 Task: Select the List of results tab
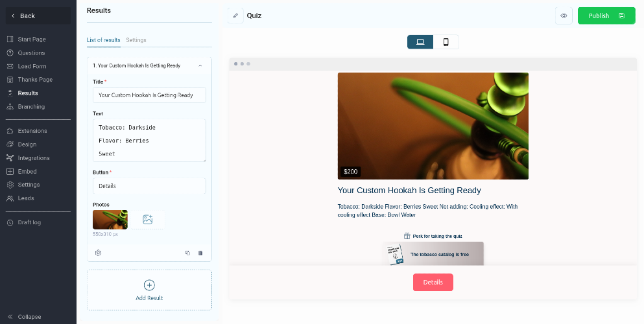(104, 40)
